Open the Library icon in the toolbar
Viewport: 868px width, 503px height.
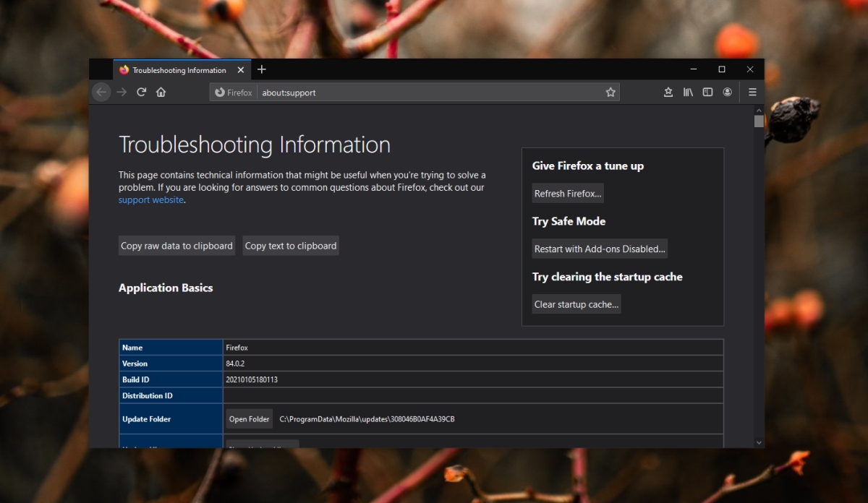click(x=689, y=93)
